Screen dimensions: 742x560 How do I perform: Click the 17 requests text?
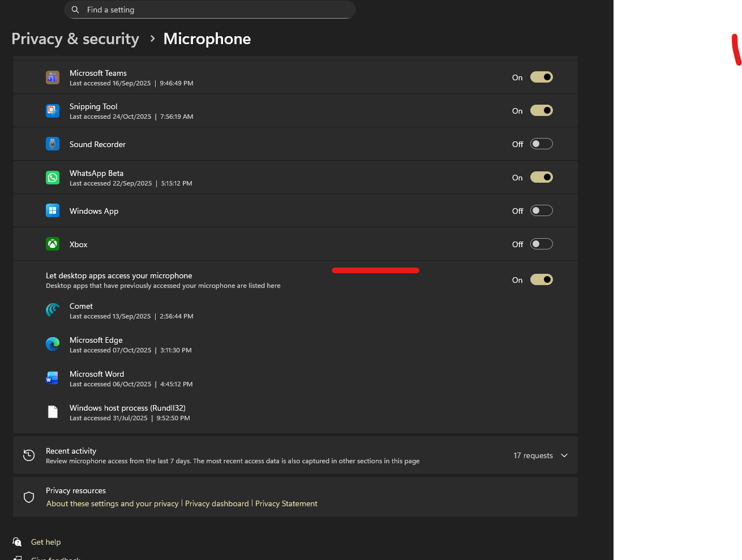point(533,455)
